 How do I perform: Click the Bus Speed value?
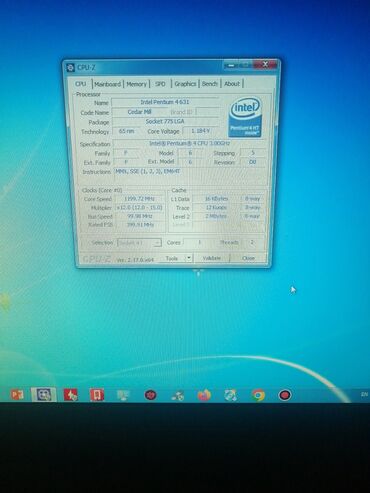point(140,216)
